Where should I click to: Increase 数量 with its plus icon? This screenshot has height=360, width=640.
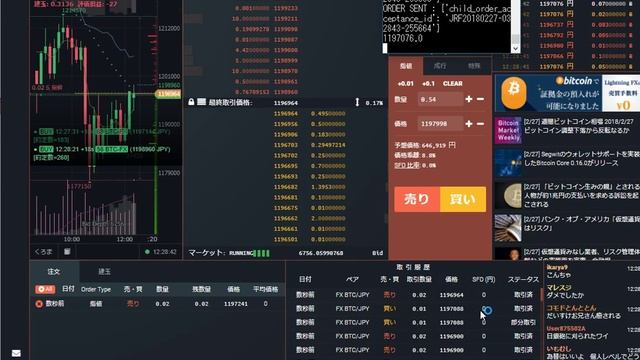click(x=469, y=99)
